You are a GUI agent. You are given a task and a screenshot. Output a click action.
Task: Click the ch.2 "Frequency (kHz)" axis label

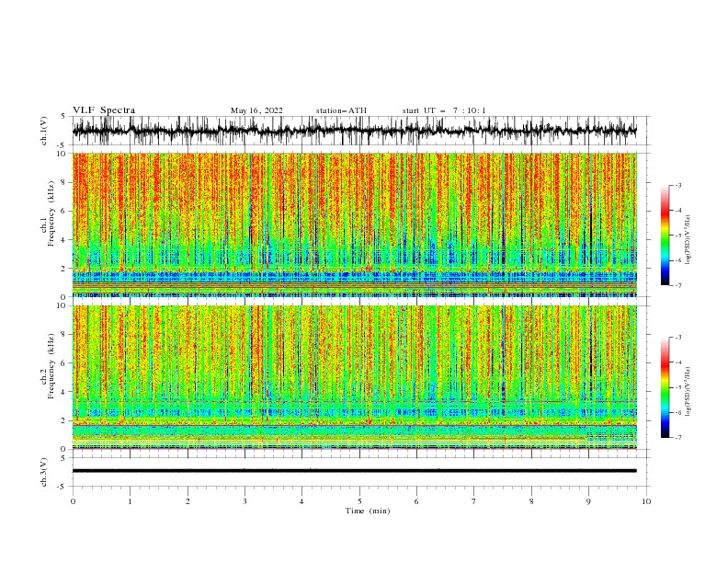coord(51,366)
